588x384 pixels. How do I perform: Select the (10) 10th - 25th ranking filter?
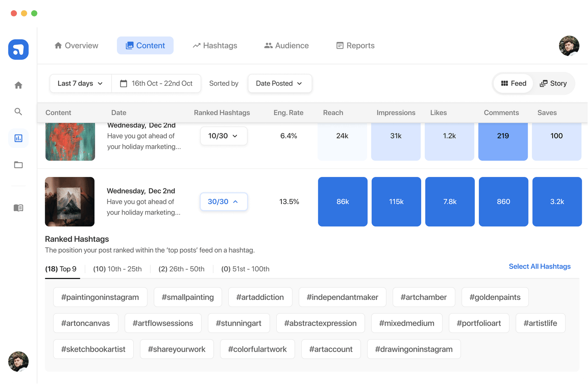(x=117, y=269)
